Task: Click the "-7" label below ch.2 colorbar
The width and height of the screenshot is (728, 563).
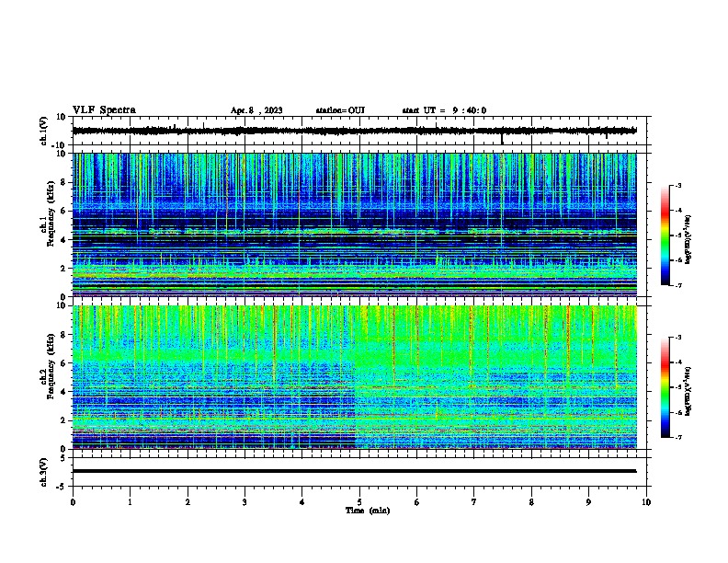Action: coord(677,438)
